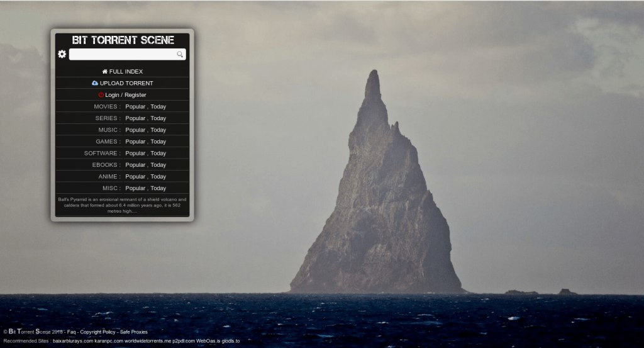Select Popular under ANIME
The image size is (644, 348).
pos(135,177)
